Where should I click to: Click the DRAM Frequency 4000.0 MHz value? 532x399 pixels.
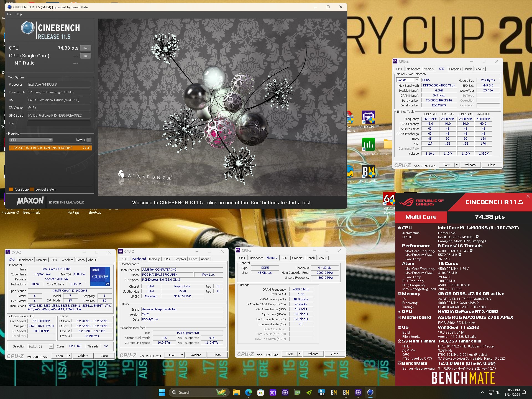[x=301, y=289]
